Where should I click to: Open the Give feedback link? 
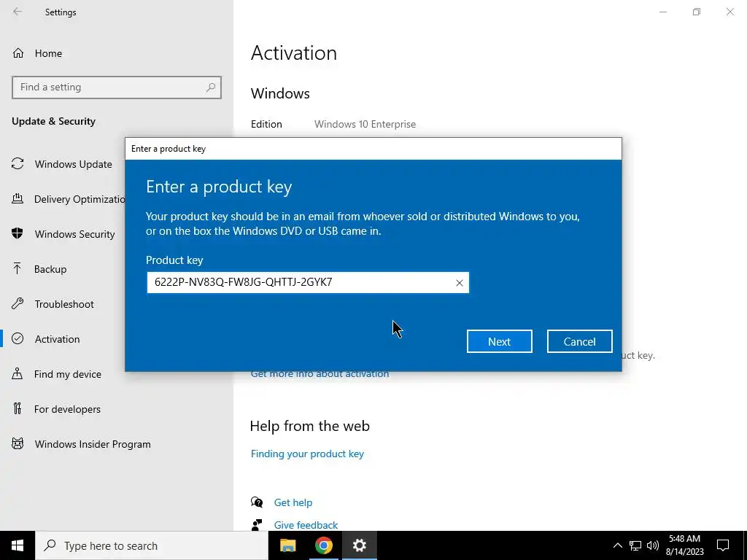pos(306,525)
